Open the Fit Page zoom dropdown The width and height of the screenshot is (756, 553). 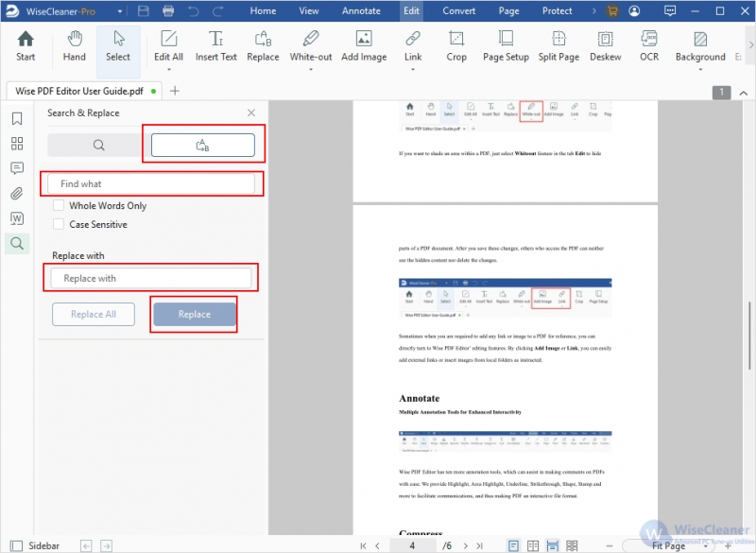coord(706,545)
